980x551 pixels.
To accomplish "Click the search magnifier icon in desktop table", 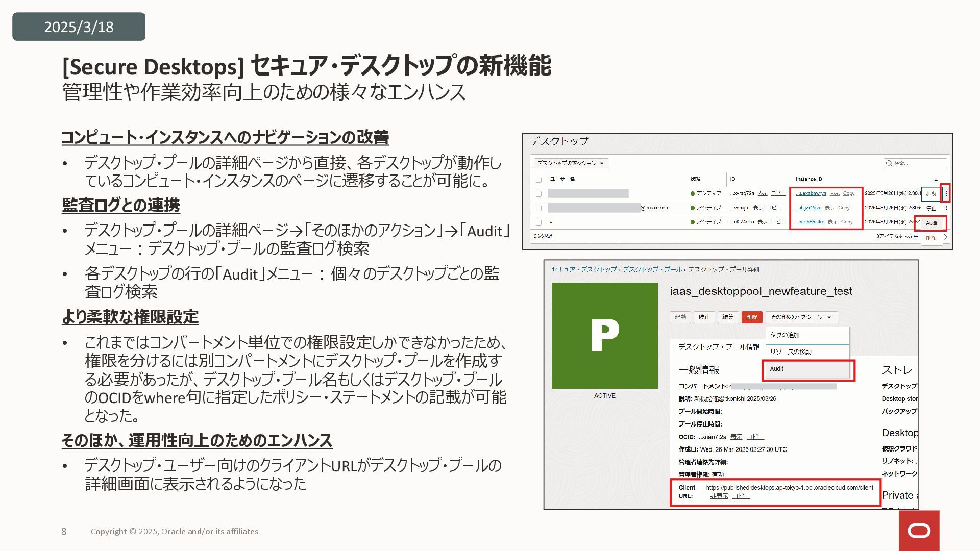I will point(889,163).
